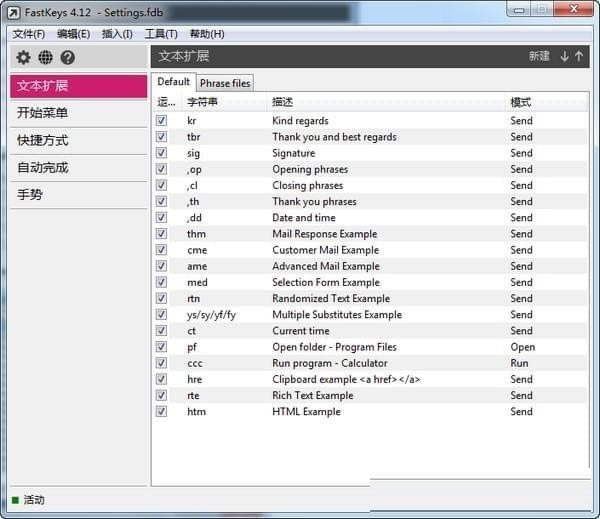Move the entry up with the up arrow
Image resolution: width=600 pixels, height=519 pixels.
click(579, 56)
